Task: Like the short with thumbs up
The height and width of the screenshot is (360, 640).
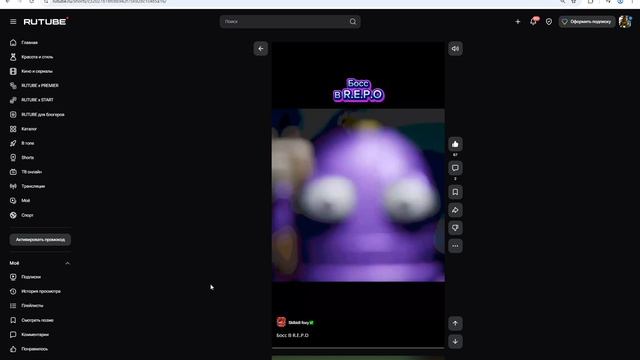Action: [455, 144]
